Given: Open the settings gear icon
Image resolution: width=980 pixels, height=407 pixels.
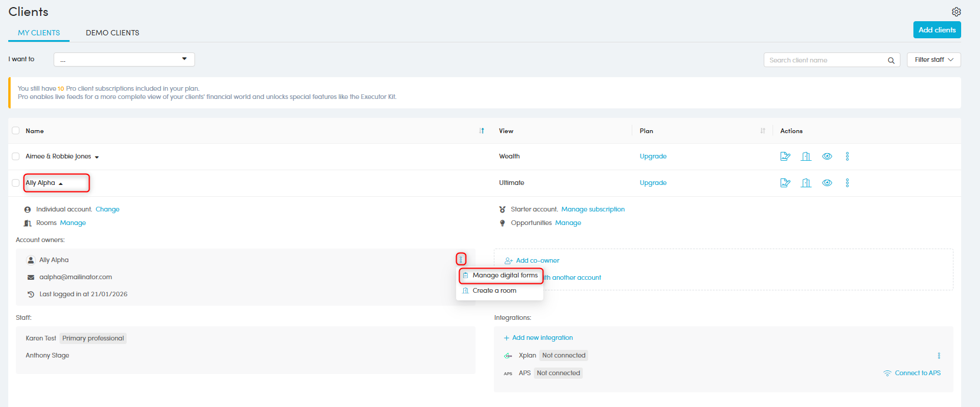Looking at the screenshot, I should coord(956,12).
